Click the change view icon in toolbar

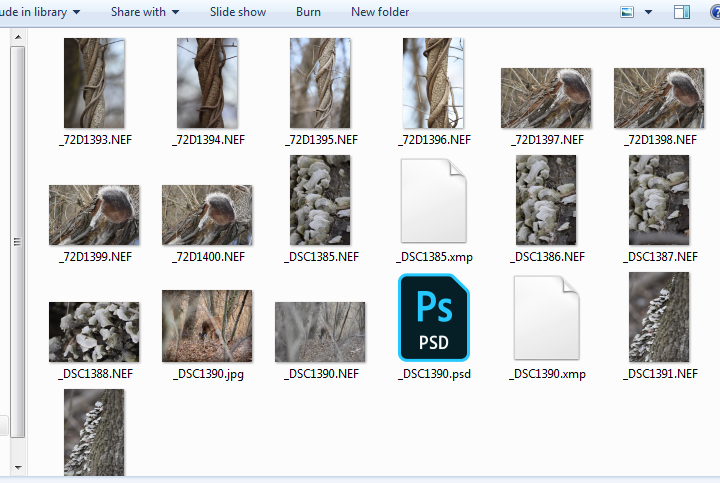[x=628, y=12]
